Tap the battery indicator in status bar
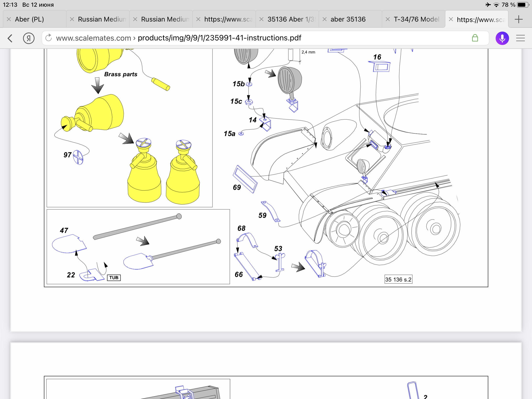This screenshot has height=399, width=532. pos(523,5)
